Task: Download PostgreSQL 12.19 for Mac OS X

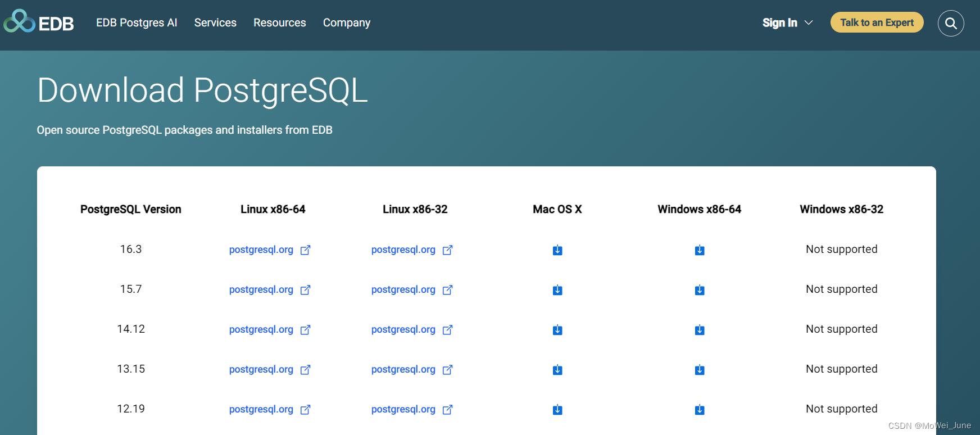Action: (557, 410)
